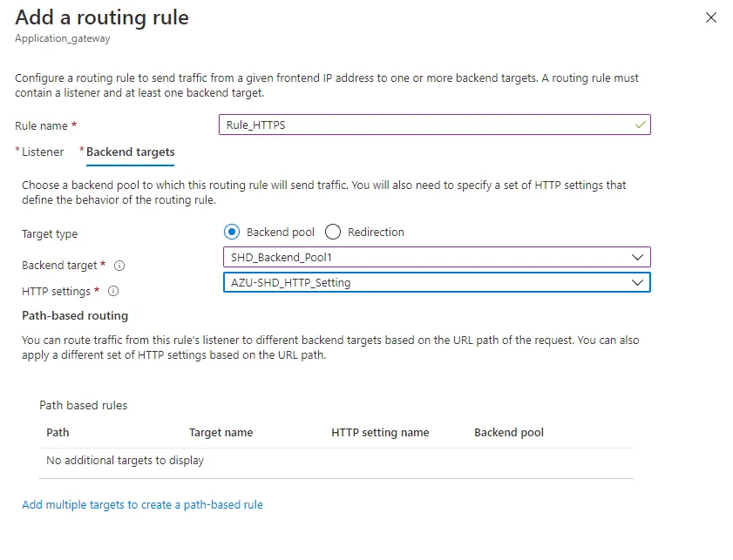Select the Backend pool radio button

coord(232,232)
